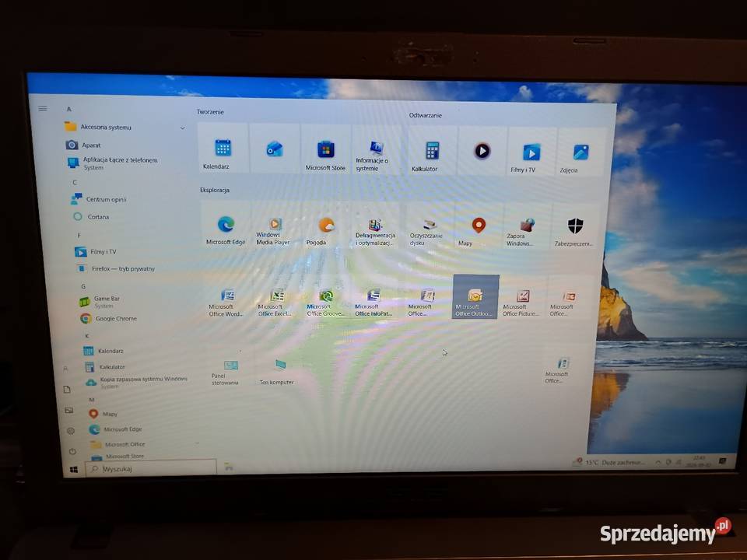Launch the Microsoft Office Picture Manager tile
Image resolution: width=747 pixels, height=560 pixels.
click(x=523, y=297)
